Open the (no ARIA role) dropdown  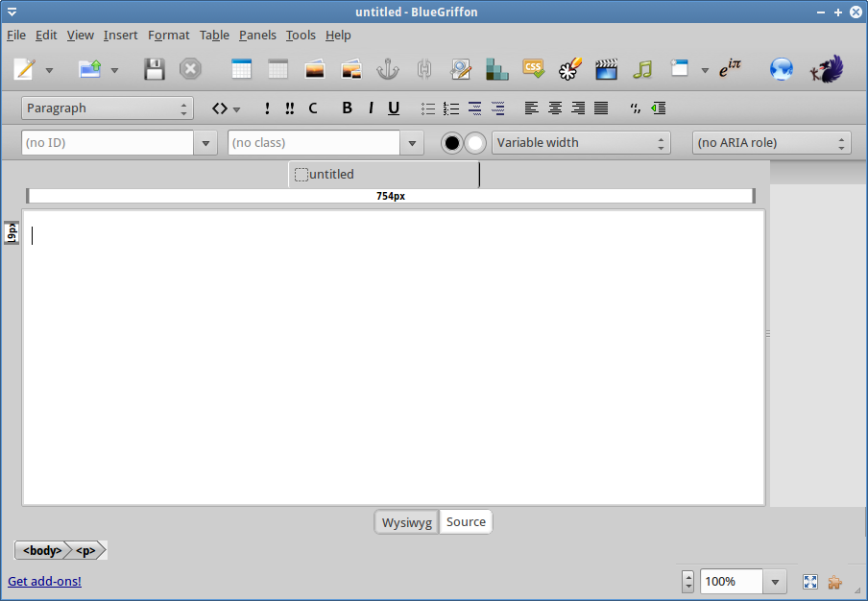[x=772, y=143]
